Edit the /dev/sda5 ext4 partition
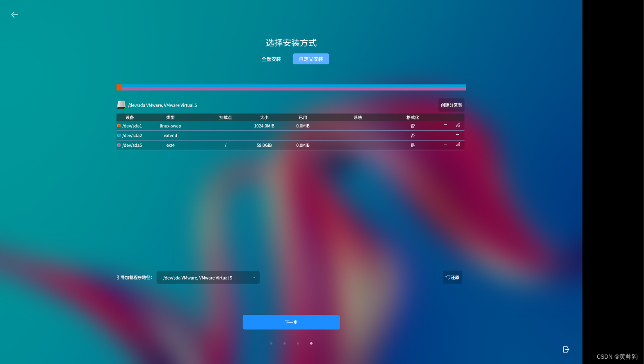Screen dimensions: 644x364 [458, 144]
